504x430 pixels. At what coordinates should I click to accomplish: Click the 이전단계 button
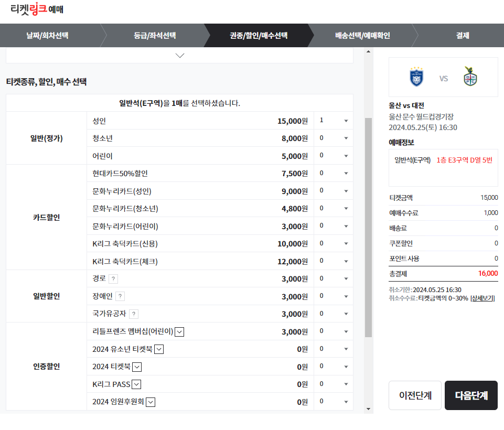point(415,395)
